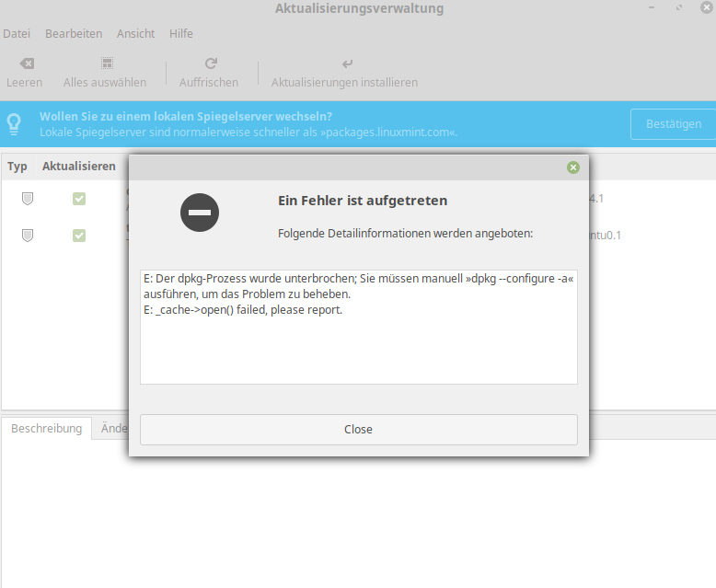The width and height of the screenshot is (716, 588).
Task: Click the shield type icon of second update
Action: click(x=28, y=236)
